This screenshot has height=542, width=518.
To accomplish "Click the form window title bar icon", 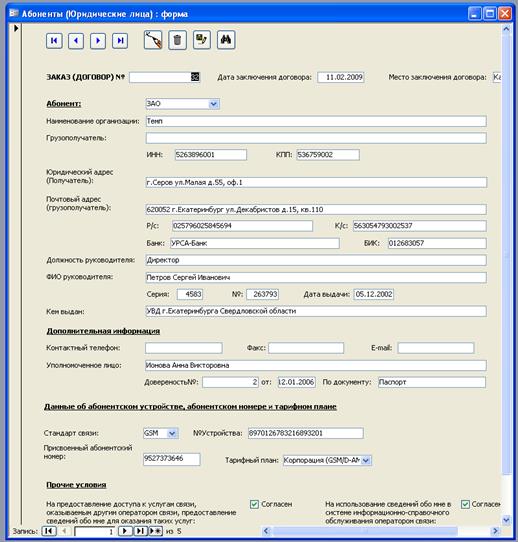I will click(14, 14).
